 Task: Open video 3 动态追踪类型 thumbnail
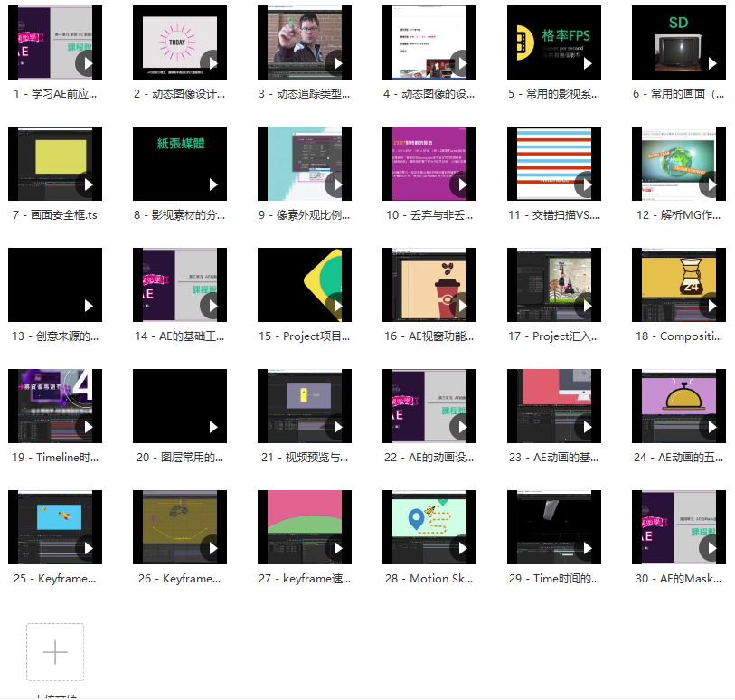pos(298,42)
